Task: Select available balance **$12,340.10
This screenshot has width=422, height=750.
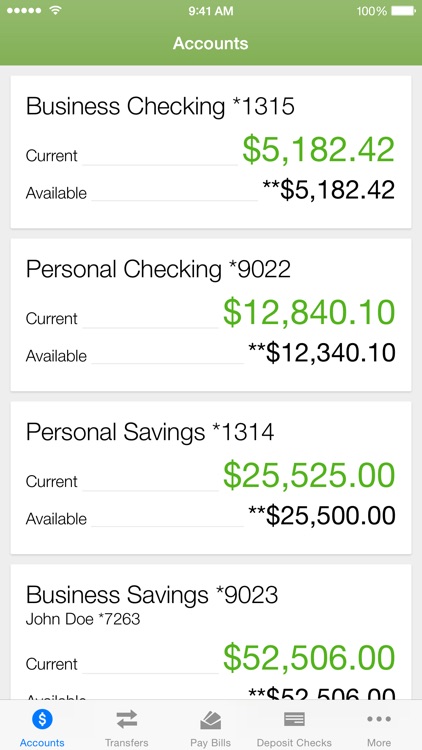Action: click(x=322, y=353)
